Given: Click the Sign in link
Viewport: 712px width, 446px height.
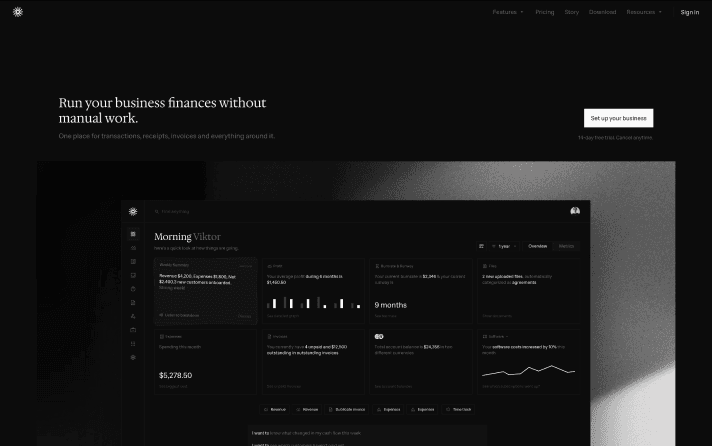Looking at the screenshot, I should click(x=689, y=12).
